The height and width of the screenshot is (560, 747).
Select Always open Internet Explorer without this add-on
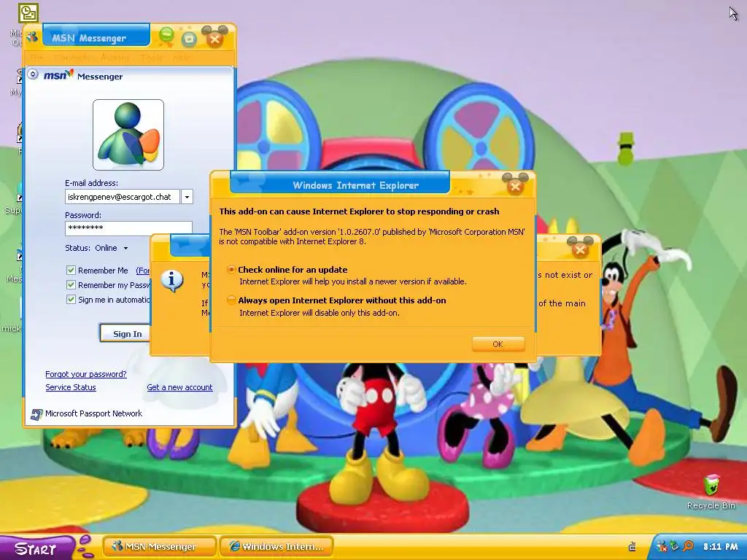pyautogui.click(x=231, y=300)
